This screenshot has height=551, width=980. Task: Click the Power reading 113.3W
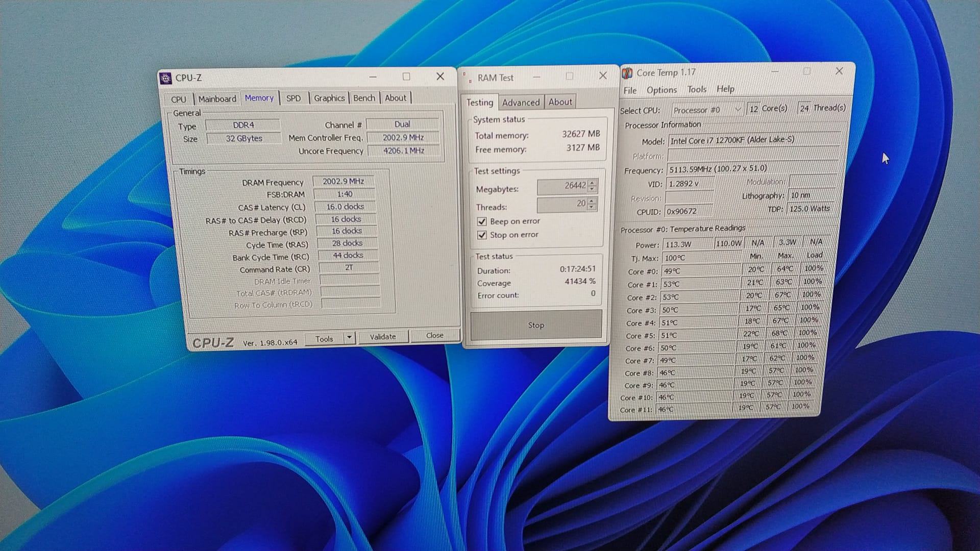pos(688,244)
